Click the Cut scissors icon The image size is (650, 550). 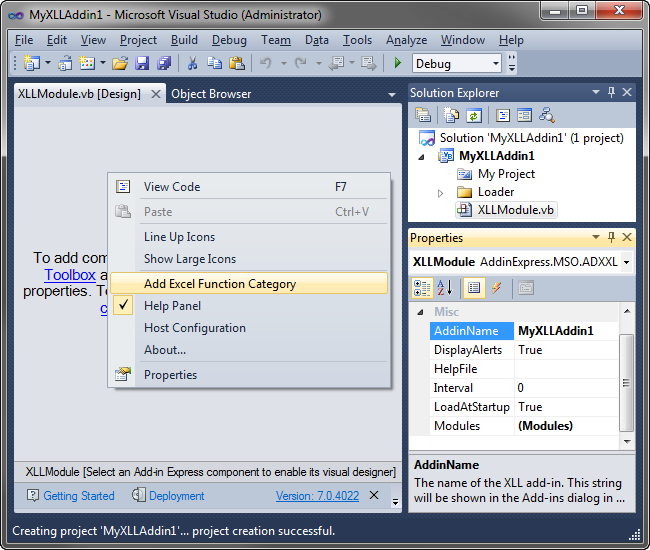point(192,63)
